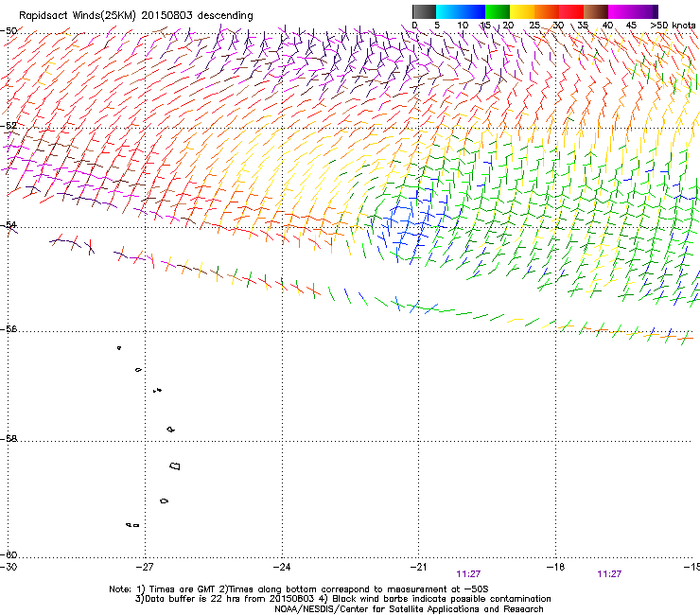Click the '-60' latitude axis label
Screen dimensions: 700x615
9,555
